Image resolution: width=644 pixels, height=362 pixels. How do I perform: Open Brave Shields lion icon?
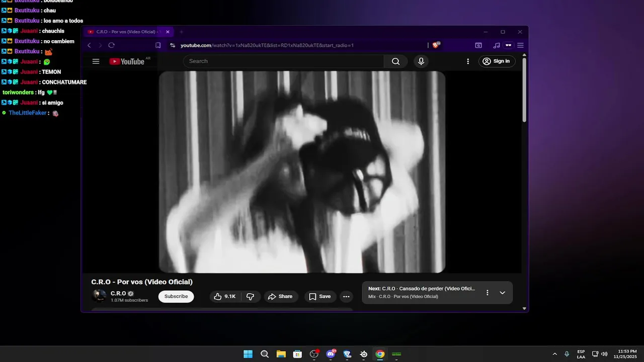click(x=436, y=45)
